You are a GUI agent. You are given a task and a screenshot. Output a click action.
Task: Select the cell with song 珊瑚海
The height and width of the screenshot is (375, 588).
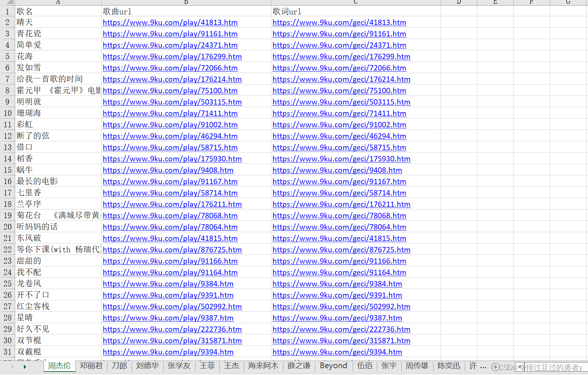[58, 113]
